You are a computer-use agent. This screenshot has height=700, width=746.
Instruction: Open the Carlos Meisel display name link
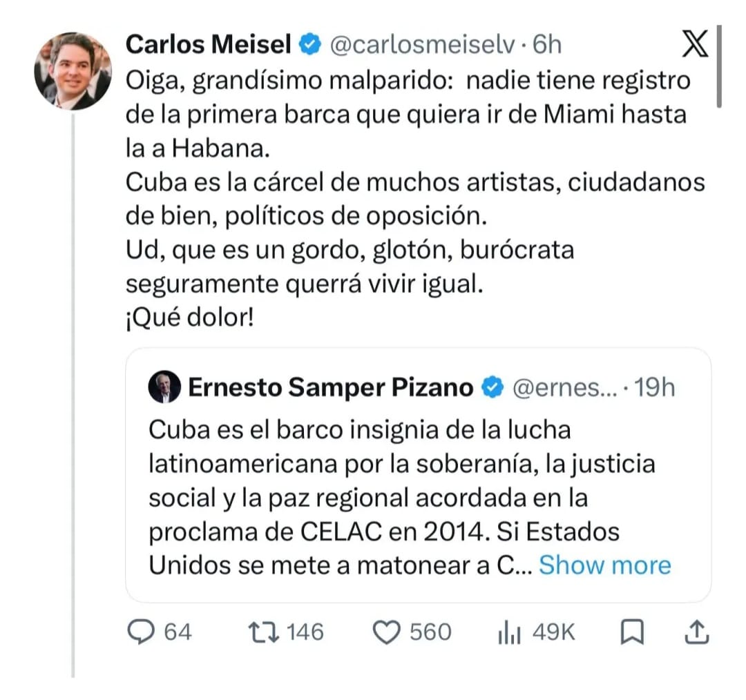(209, 44)
